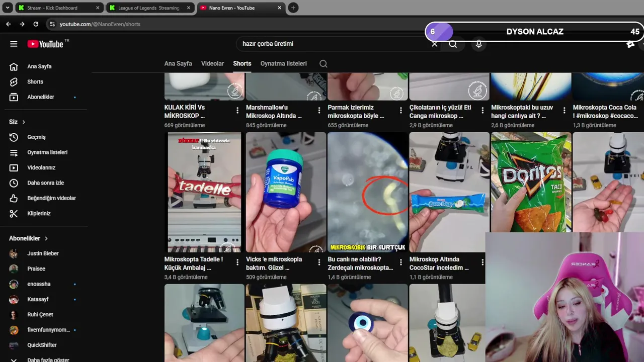Switch to the Ana Sayfa channel tab

click(178, 64)
